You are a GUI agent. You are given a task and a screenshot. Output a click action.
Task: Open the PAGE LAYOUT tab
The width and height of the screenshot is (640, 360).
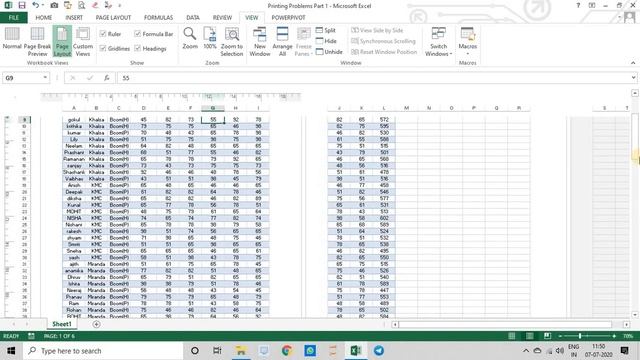113,18
